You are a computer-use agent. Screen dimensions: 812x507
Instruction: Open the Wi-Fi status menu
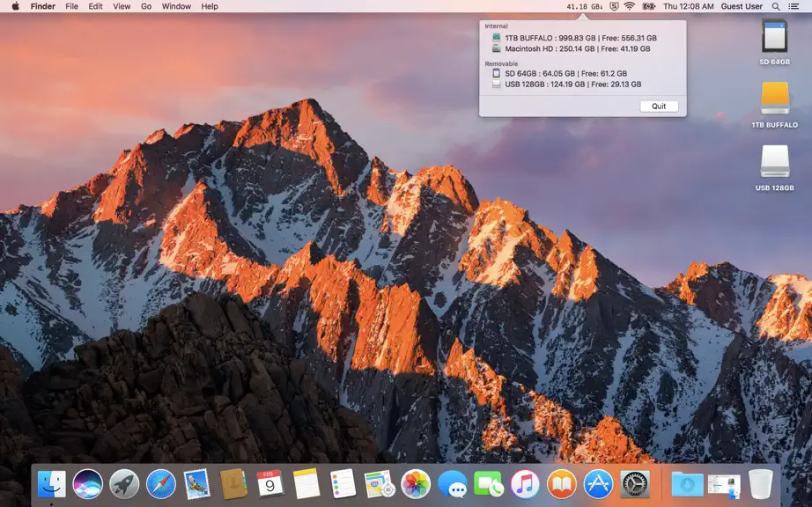pyautogui.click(x=629, y=6)
